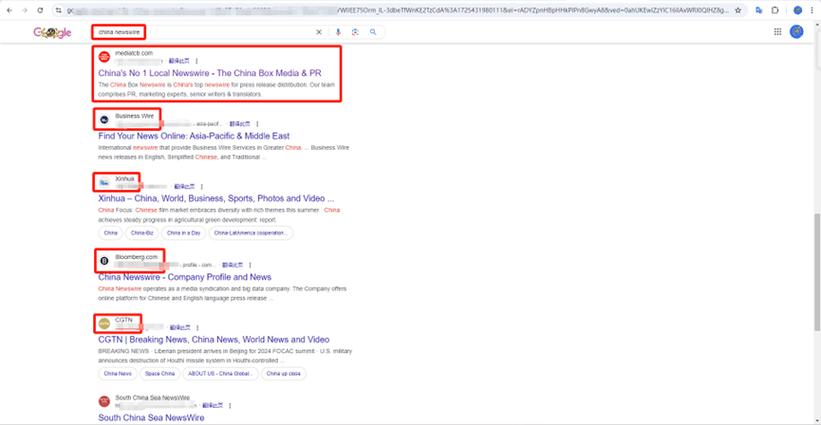The image size is (821, 425).
Task: Select the 'China in a Day' chip
Action: (x=183, y=233)
